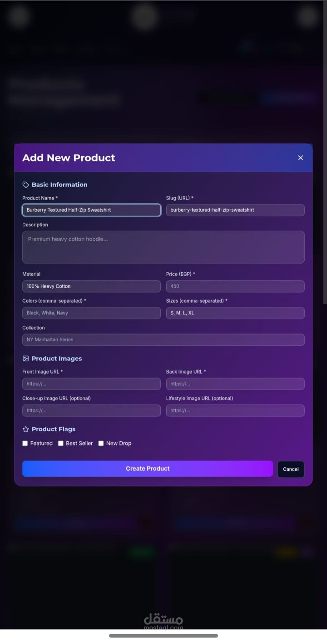Screen dimensions: 327x644
Task: Click the Sizes input field
Action: click(x=235, y=313)
